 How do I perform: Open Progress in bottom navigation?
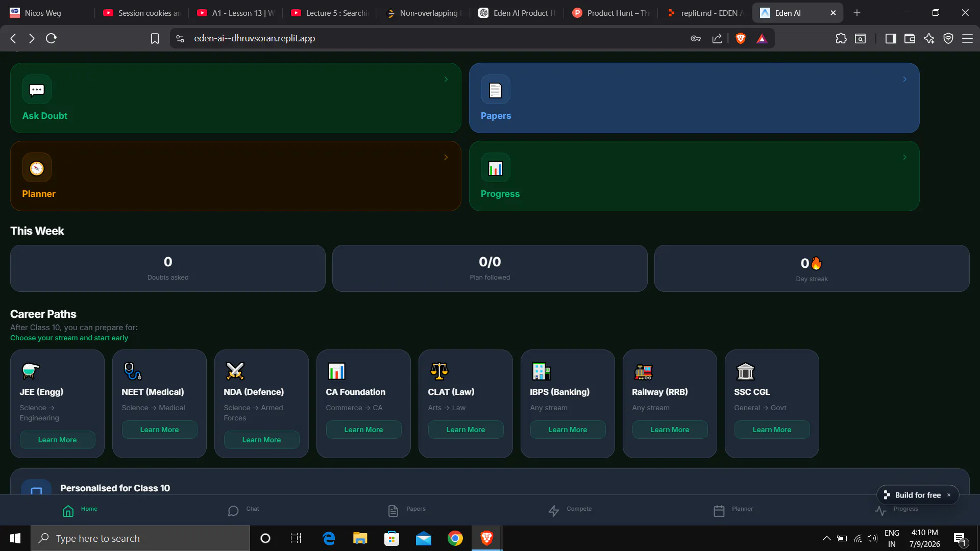pyautogui.click(x=897, y=510)
